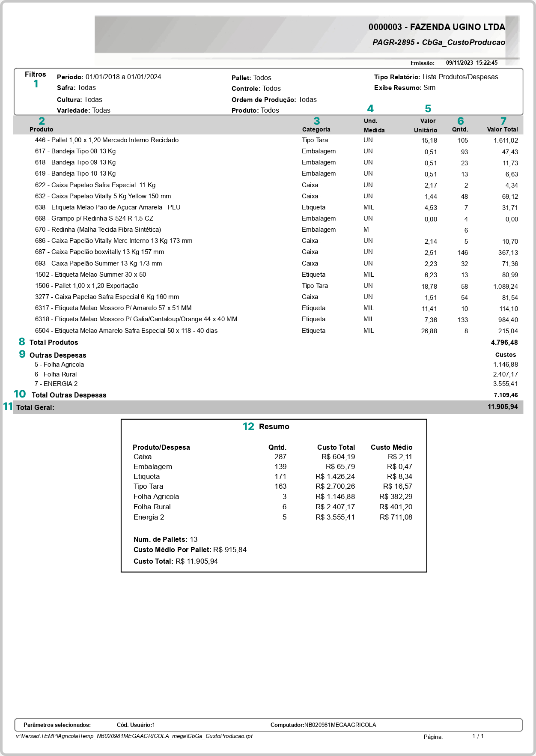Click '670 - Redinha (Malha Tecida Fibra Sintética)' row
536x756 pixels.
point(98,230)
